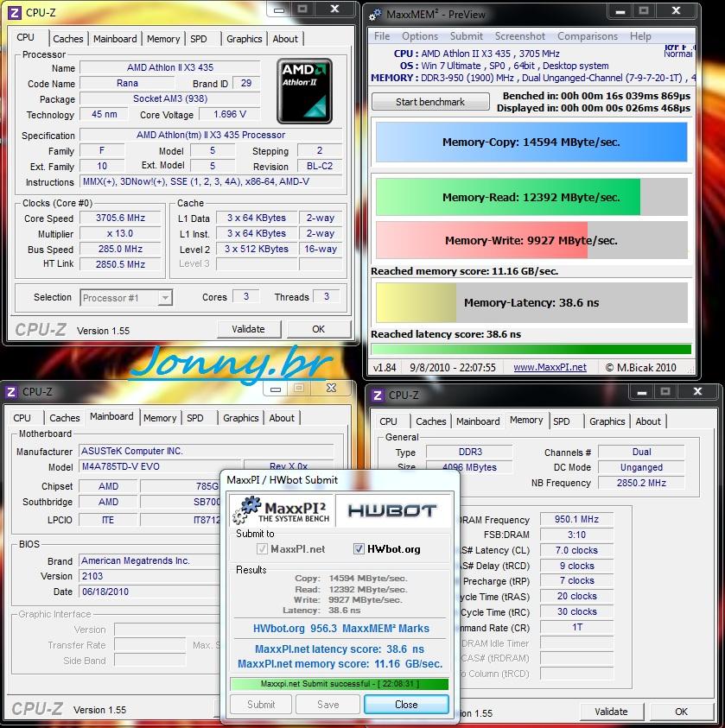This screenshot has height=728, width=725.
Task: Open Graphics tab in top CPU-Z window
Action: point(245,39)
